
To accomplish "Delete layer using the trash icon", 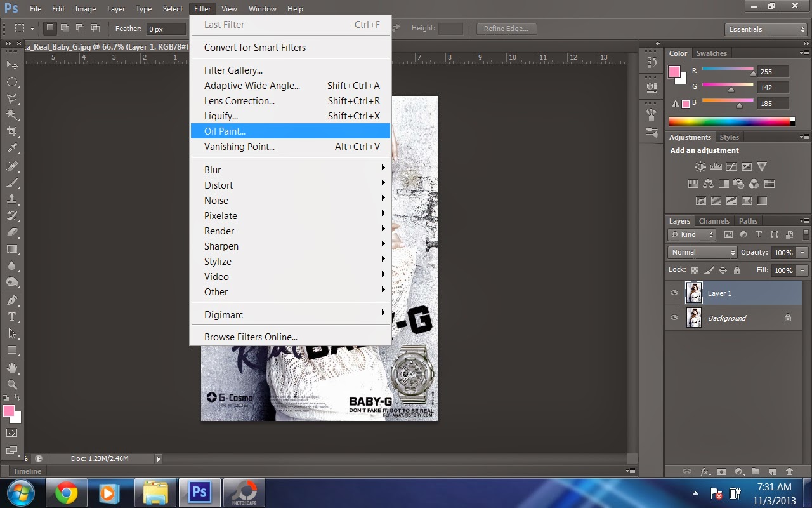I will [x=789, y=472].
